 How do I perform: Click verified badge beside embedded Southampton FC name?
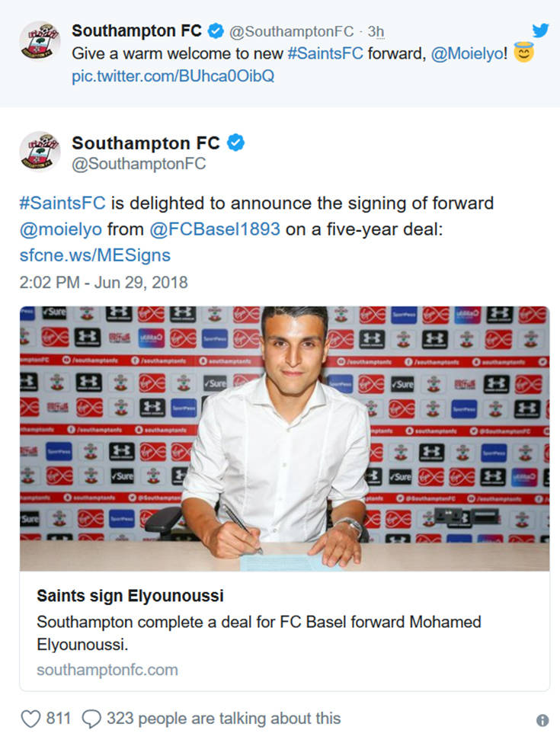click(x=235, y=143)
